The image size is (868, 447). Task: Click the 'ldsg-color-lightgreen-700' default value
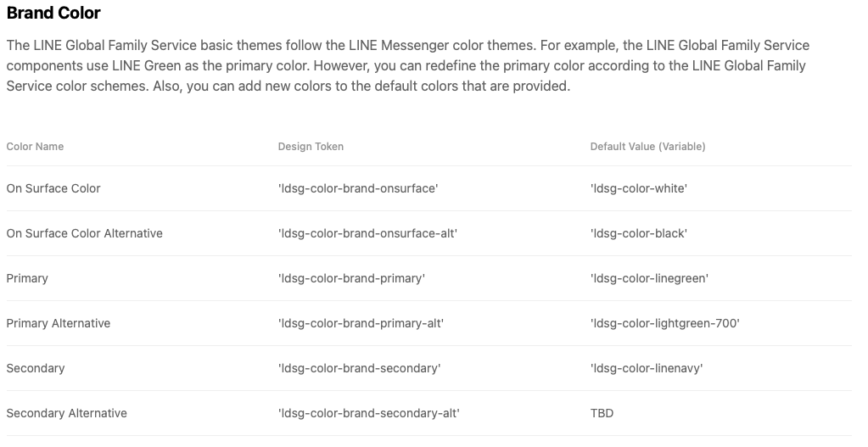point(664,323)
